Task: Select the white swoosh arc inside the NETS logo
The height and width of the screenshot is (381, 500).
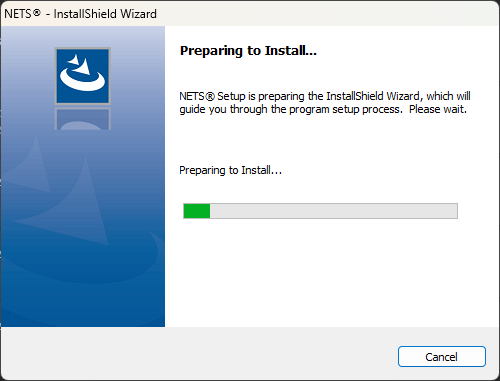Action: pos(82,82)
